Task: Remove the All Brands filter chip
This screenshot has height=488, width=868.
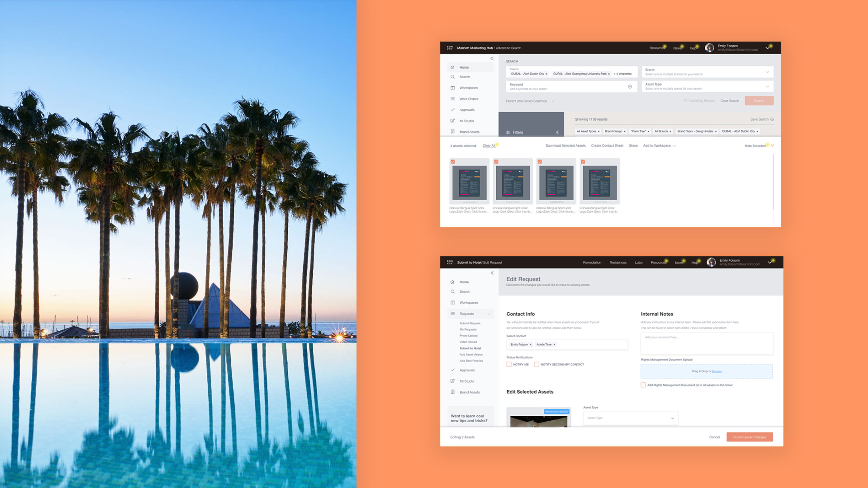Action: [x=670, y=131]
